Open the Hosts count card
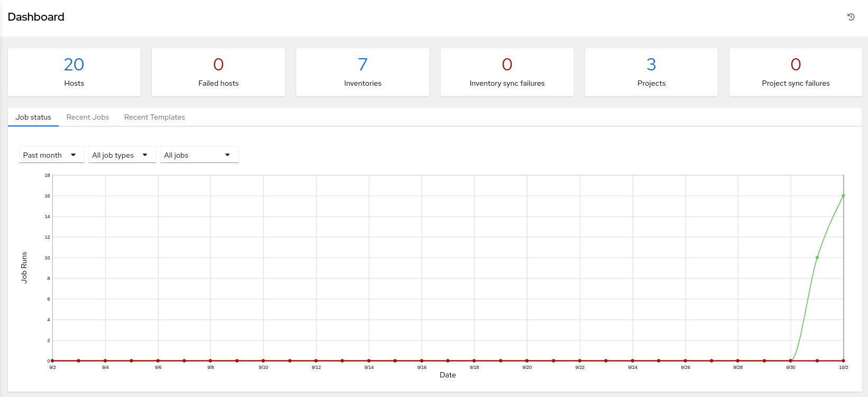This screenshot has height=397, width=868. pyautogui.click(x=74, y=73)
